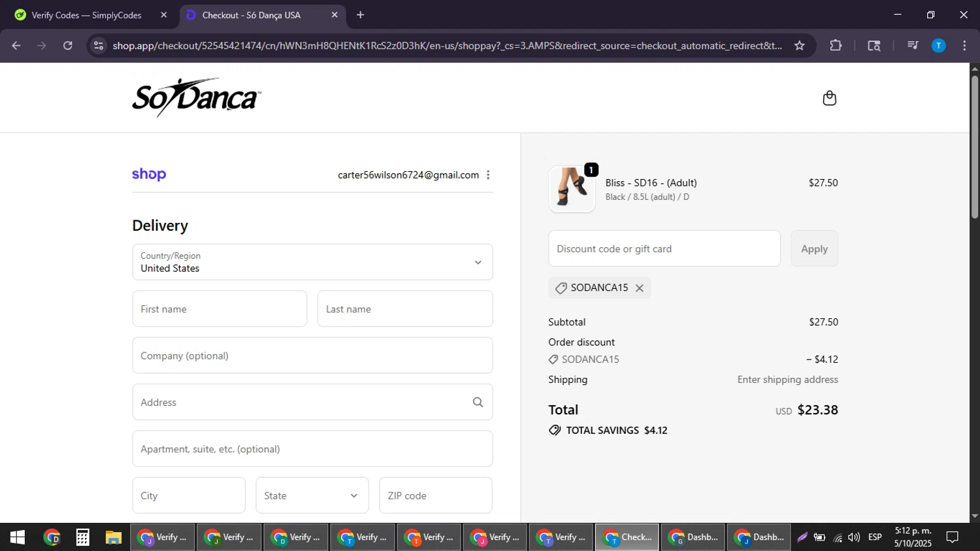Screen dimensions: 980x551
Task: Open the network icon in system tray
Action: point(838,537)
